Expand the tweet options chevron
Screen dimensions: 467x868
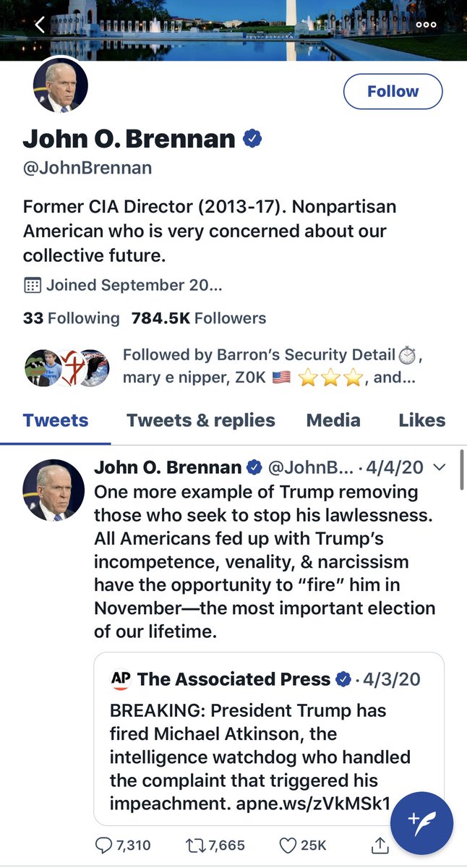coord(439,467)
